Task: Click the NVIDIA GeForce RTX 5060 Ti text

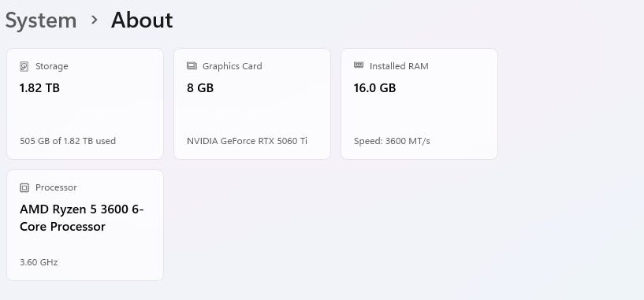Action: coord(247,141)
